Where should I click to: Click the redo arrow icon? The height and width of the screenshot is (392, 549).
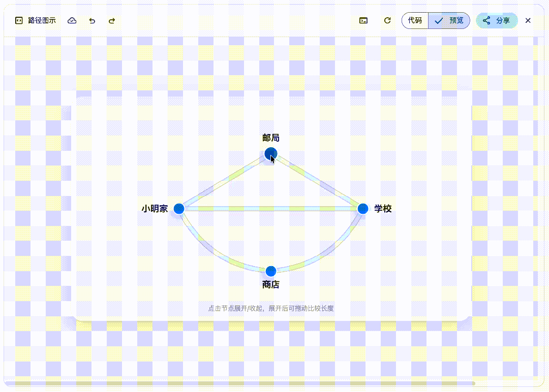pos(111,21)
